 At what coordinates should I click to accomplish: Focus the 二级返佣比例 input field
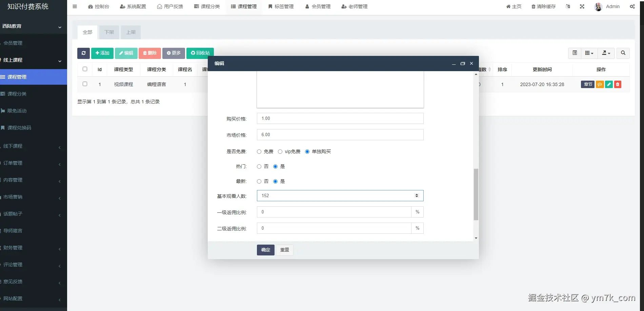coord(334,228)
